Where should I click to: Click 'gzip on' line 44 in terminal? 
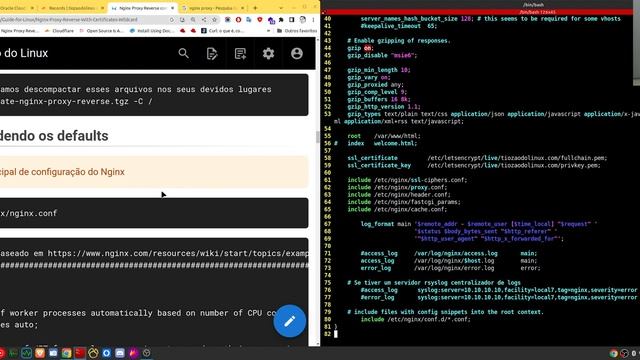360,48
